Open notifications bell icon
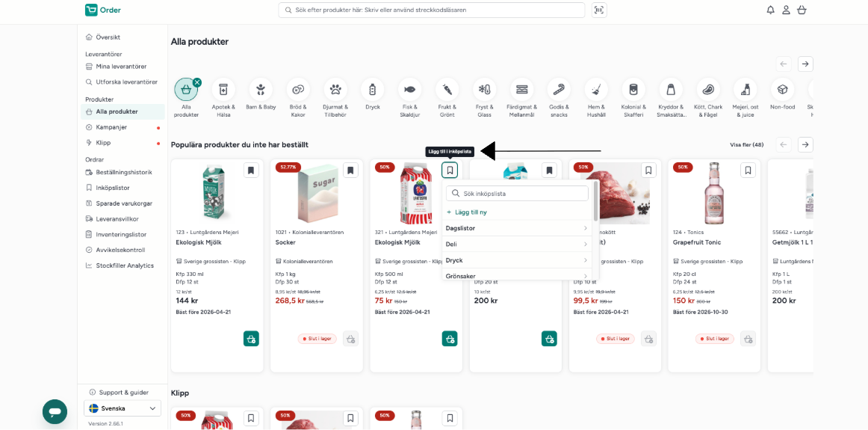868x430 pixels. [x=770, y=10]
